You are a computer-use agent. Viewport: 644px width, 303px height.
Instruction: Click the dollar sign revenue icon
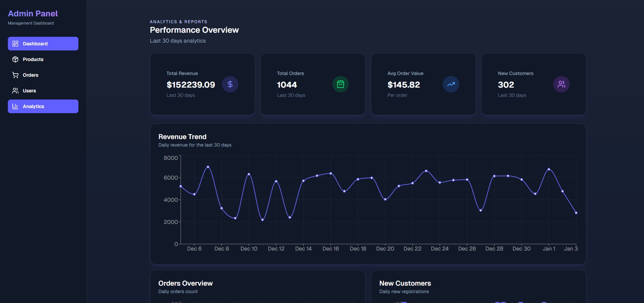230,84
